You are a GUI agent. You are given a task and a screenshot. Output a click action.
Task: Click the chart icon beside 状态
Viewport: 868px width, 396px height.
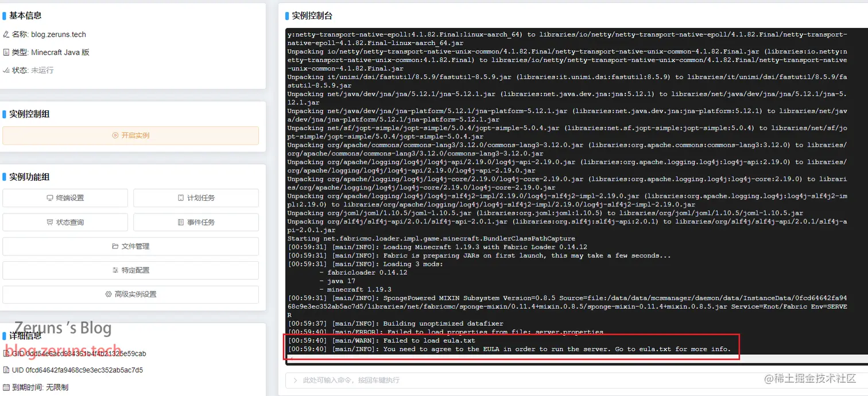click(x=6, y=70)
